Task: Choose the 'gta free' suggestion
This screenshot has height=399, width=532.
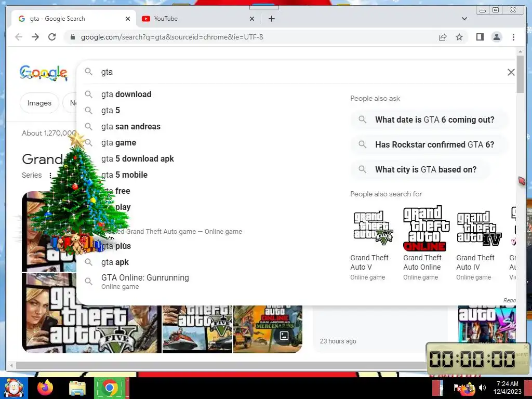Action: [116, 191]
